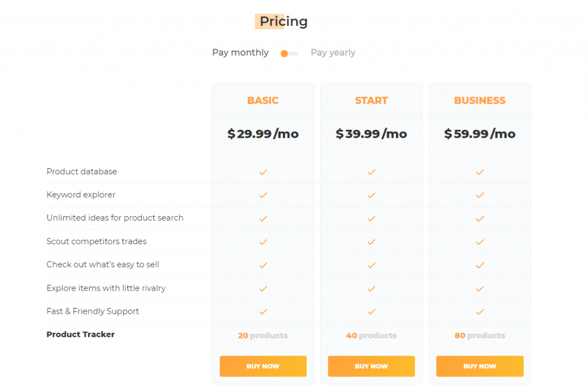
Task: Click Start checkmark for Check out what's easy to sell
Action: point(372,265)
